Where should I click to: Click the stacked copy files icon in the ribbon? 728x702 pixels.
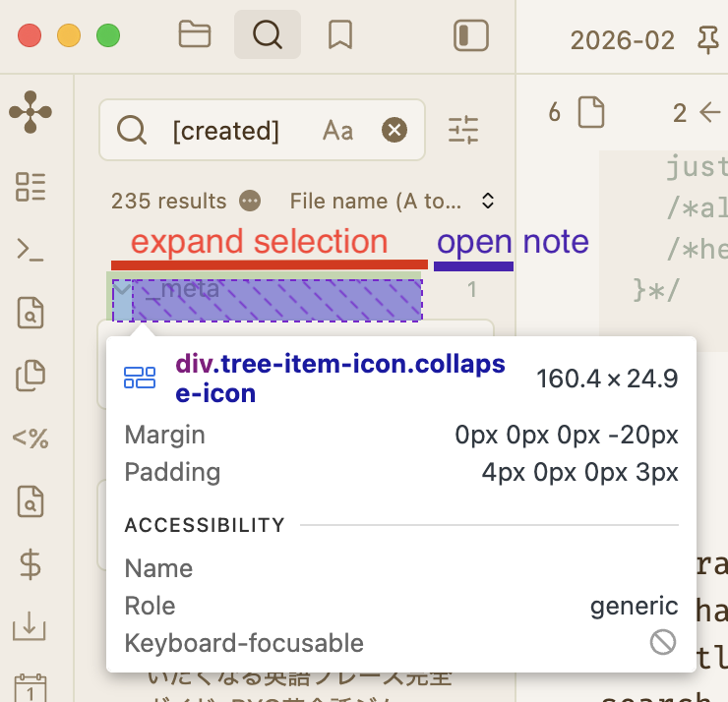(x=30, y=376)
